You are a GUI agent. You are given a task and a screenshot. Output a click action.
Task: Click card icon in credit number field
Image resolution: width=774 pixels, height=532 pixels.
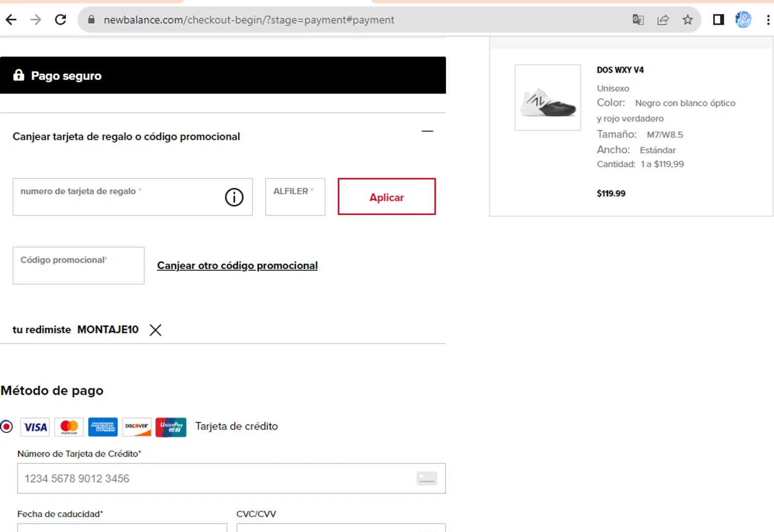pyautogui.click(x=427, y=478)
